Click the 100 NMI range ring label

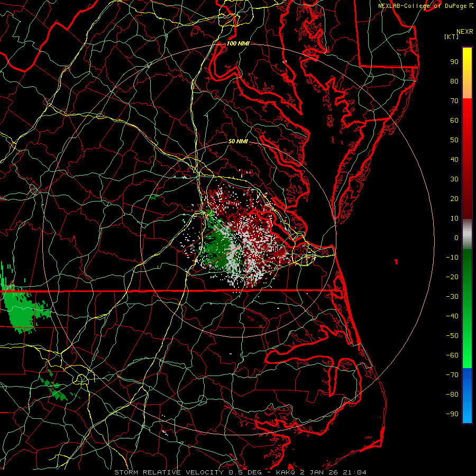(238, 43)
